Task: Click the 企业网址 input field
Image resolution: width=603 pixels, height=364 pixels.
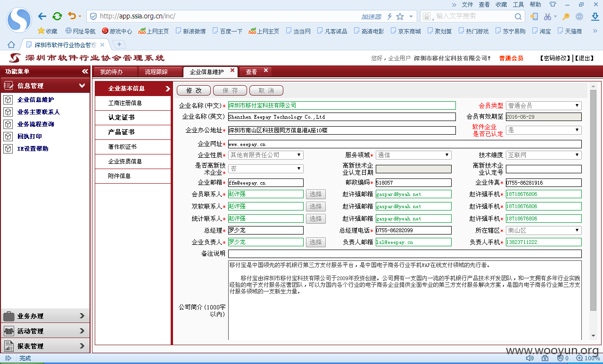Action: [405, 144]
